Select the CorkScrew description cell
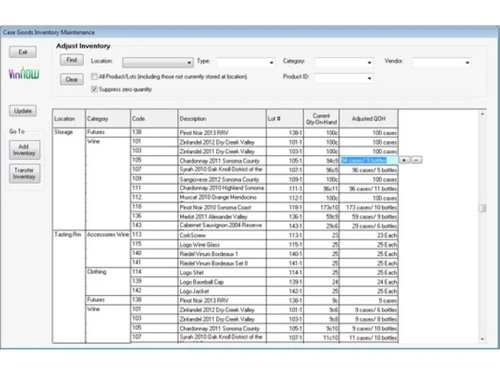500x375 pixels. point(222,235)
